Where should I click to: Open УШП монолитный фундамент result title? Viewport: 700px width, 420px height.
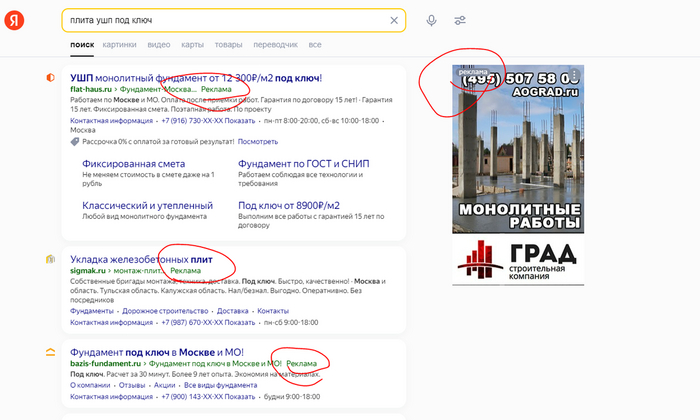point(196,77)
